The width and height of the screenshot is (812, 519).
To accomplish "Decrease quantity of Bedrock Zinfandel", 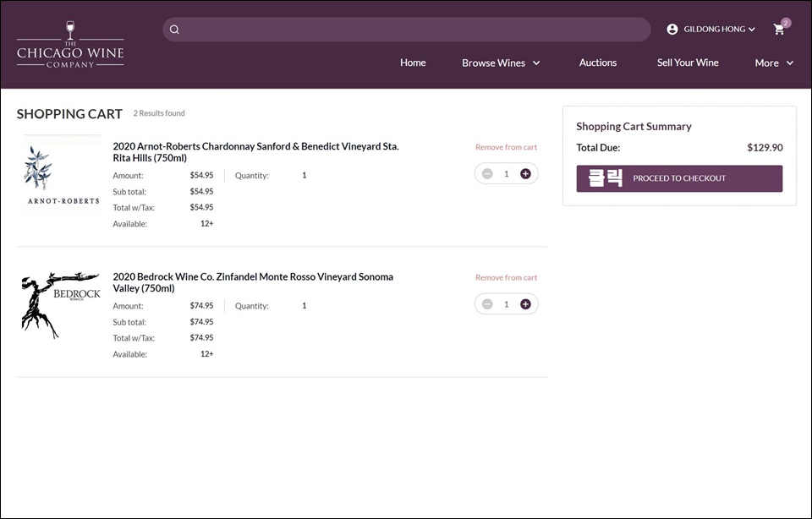I will pyautogui.click(x=487, y=304).
